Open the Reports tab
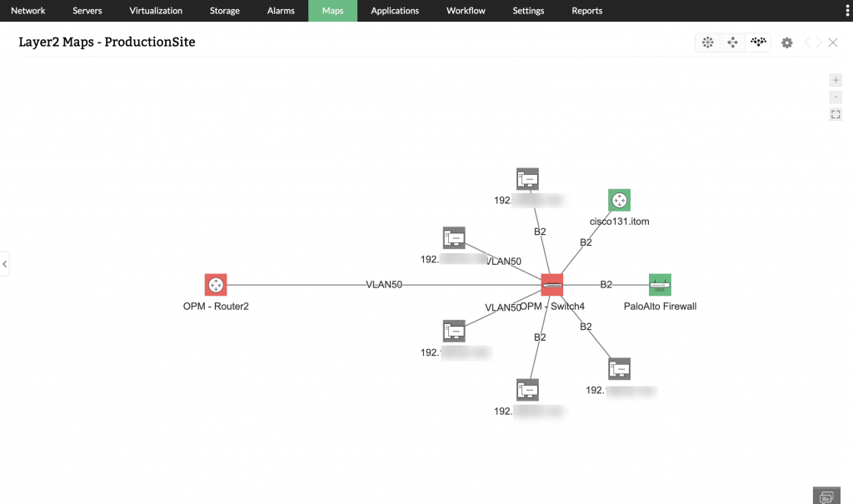Image resolution: width=853 pixels, height=504 pixels. pyautogui.click(x=586, y=11)
